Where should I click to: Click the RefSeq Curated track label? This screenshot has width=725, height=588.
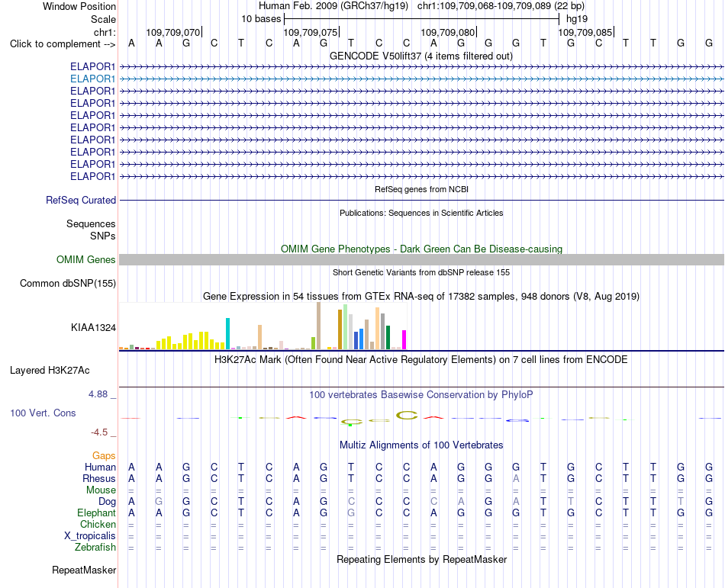point(81,200)
